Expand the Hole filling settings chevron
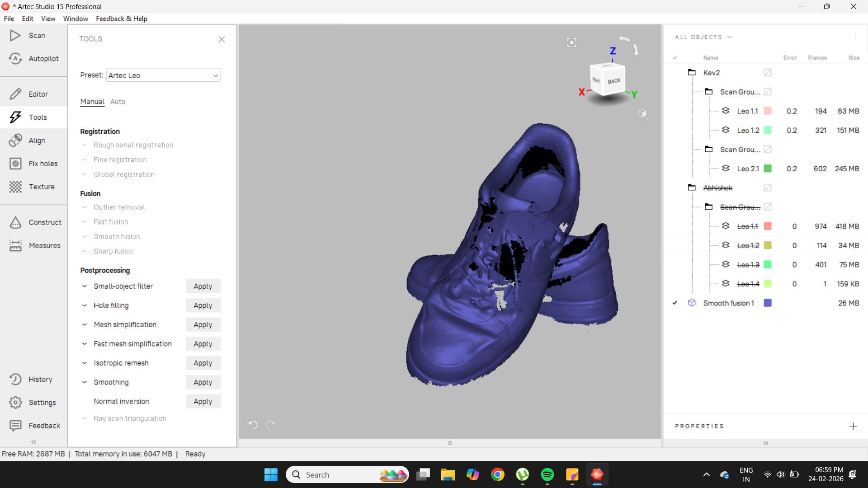The width and height of the screenshot is (868, 488). pos(85,305)
